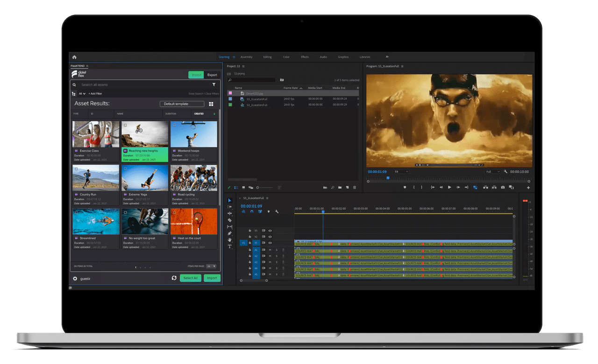
Task: Expand the Fit zoom level dropdown
Action: [401, 172]
